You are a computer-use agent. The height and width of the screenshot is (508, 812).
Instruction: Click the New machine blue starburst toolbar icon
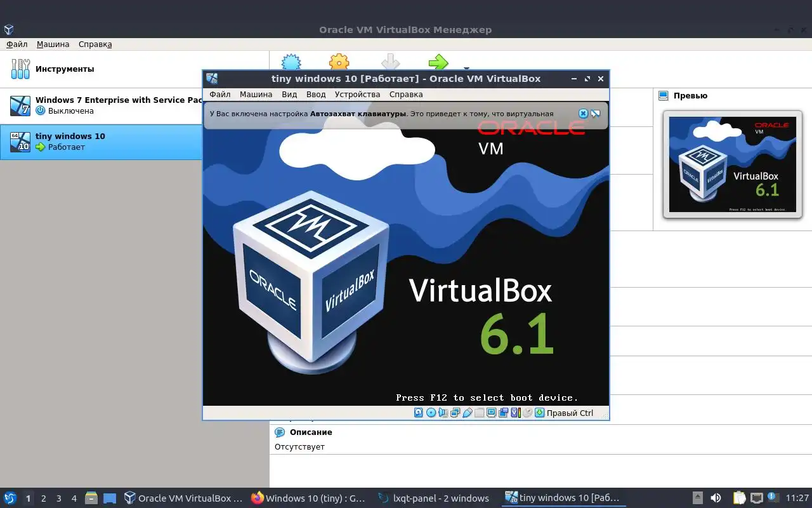coord(291,62)
